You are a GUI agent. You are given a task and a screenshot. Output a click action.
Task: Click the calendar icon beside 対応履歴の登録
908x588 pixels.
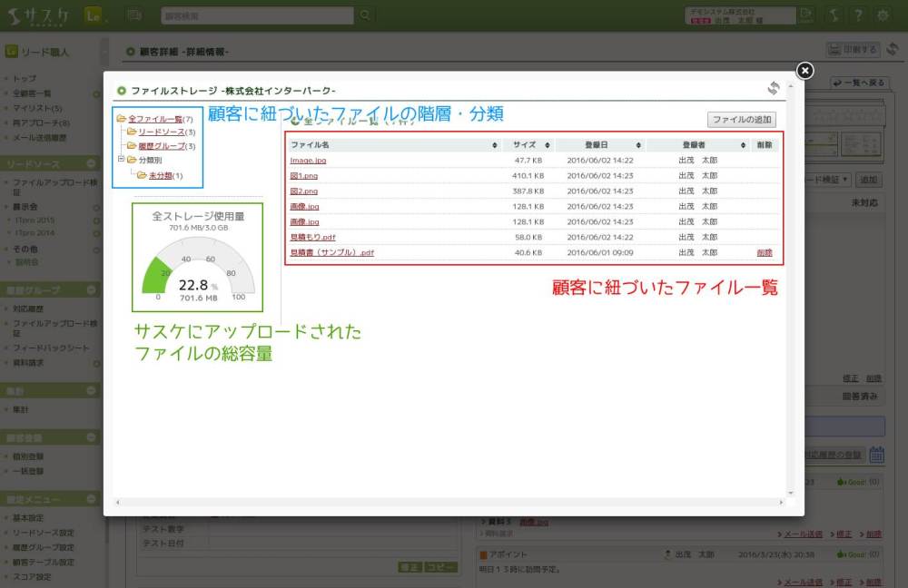click(877, 456)
